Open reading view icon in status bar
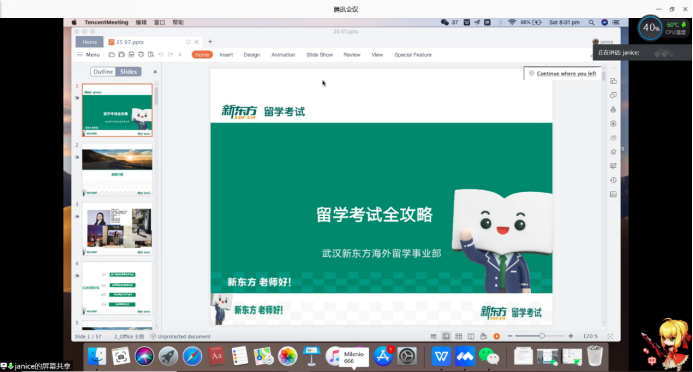The height and width of the screenshot is (372, 693). pyautogui.click(x=471, y=336)
